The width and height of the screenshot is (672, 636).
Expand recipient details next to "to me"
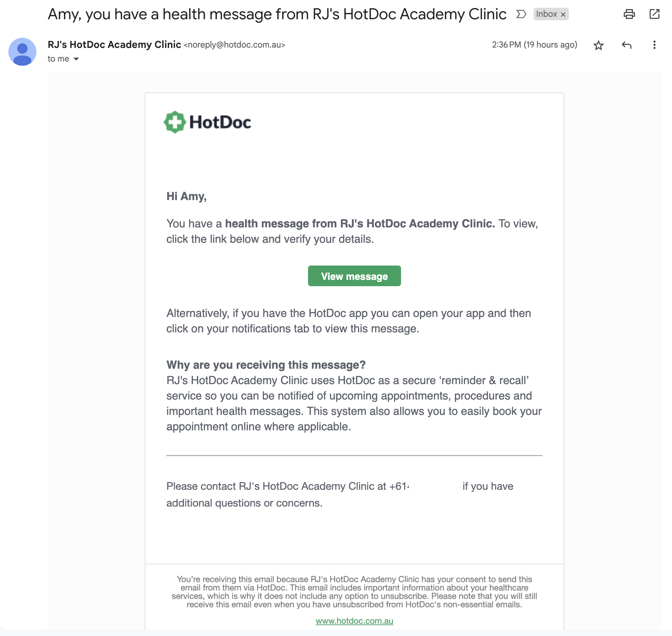(76, 59)
